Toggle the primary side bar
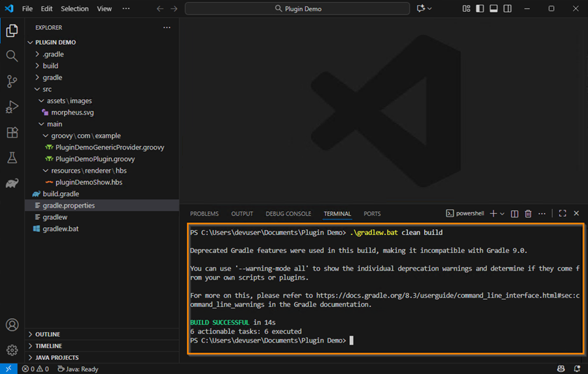This screenshot has width=588, height=374. pyautogui.click(x=479, y=8)
